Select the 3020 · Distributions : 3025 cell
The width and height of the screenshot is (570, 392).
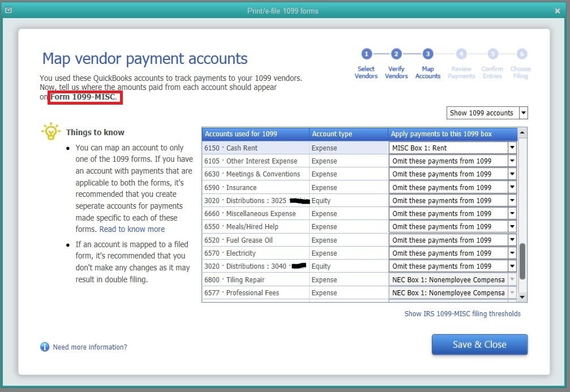click(x=255, y=201)
